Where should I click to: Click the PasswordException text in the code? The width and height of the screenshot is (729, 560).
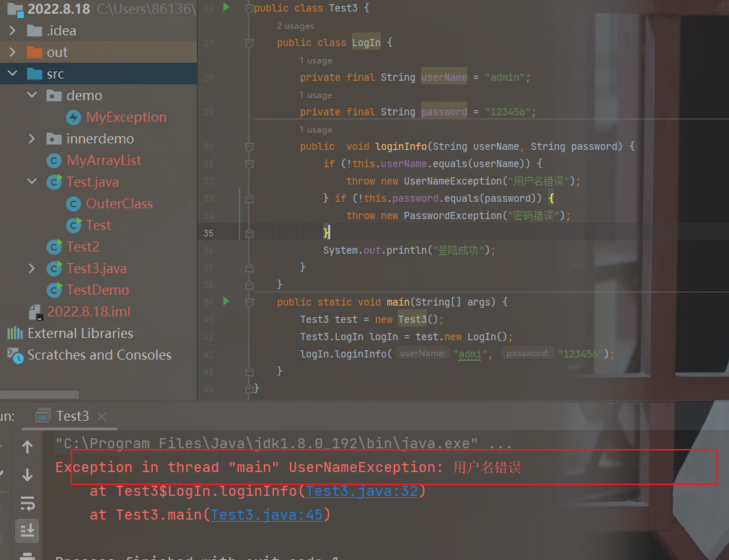point(453,215)
